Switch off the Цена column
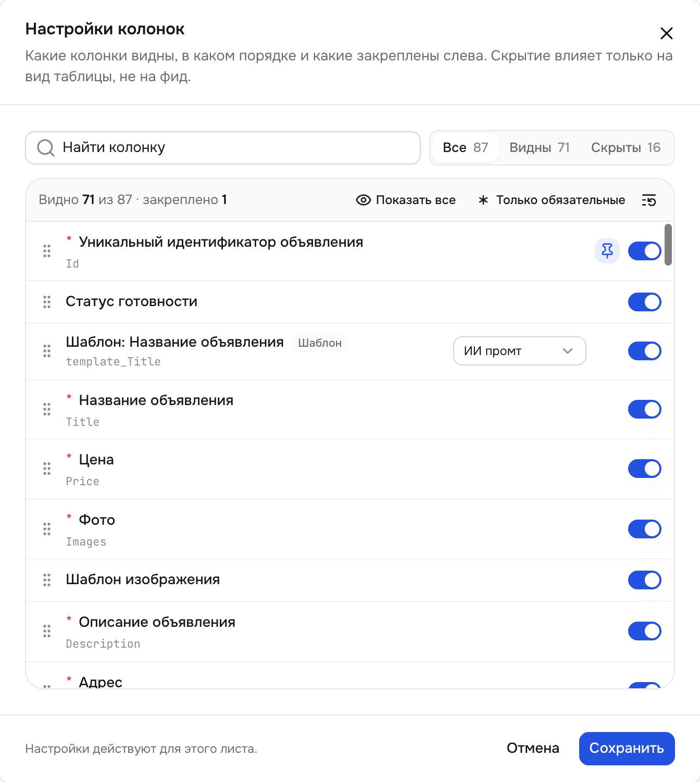Viewport: 700px width, 782px height. click(x=645, y=469)
